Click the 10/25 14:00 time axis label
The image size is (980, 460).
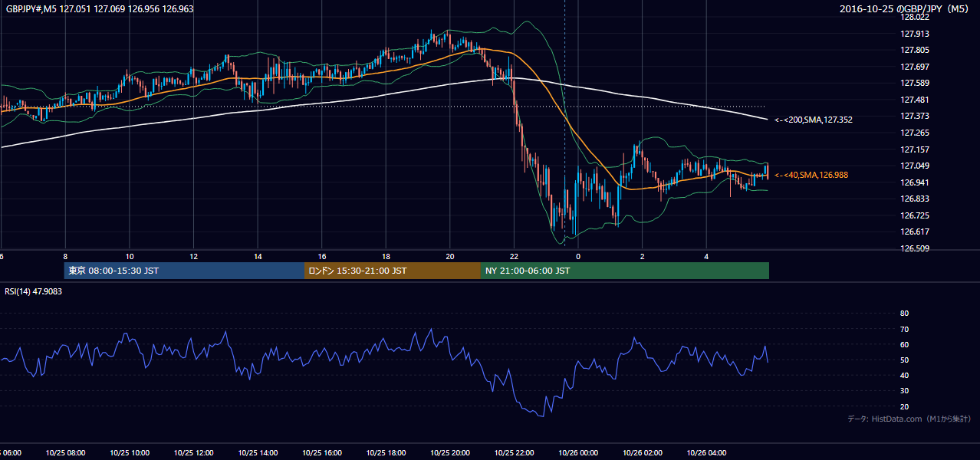click(x=258, y=453)
